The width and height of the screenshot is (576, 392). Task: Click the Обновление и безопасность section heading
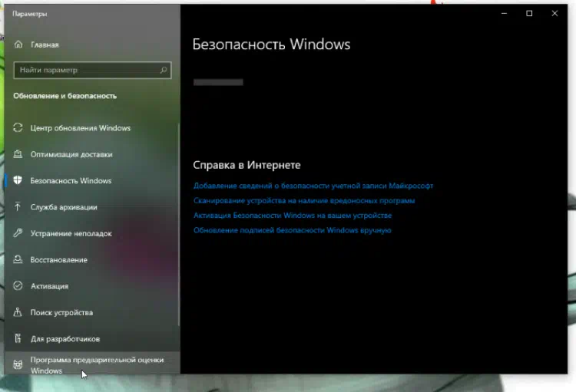tap(65, 96)
